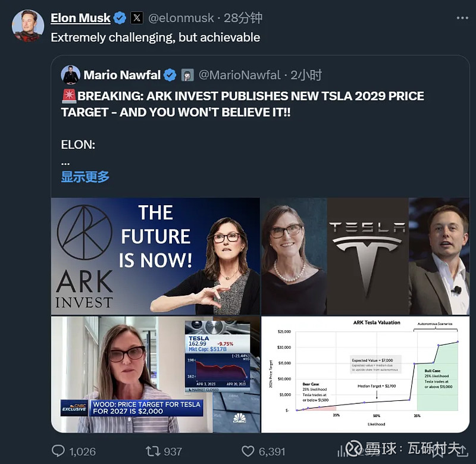Open the ARK Invest 'The Future Is Now' image

tap(155, 256)
